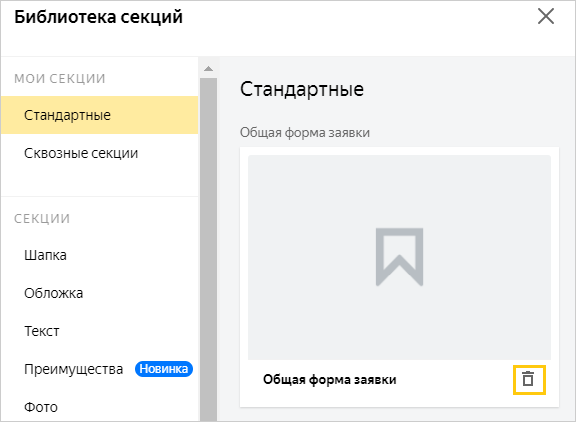Click the Стандартные heading in the content pane
Screen dimensions: 576x422
302,89
